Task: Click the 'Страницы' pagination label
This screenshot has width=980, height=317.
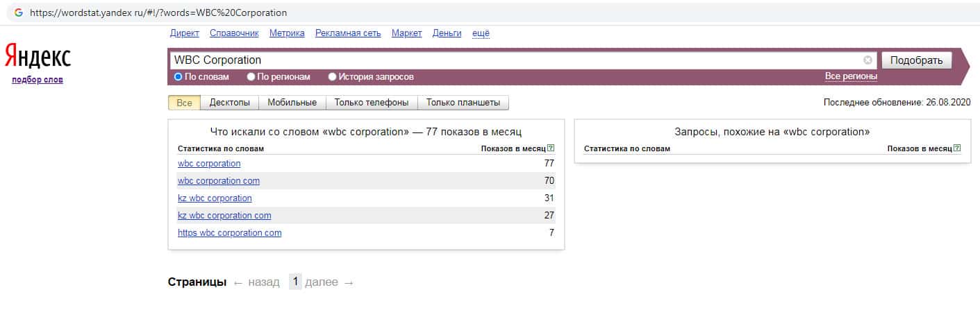Action: click(197, 282)
